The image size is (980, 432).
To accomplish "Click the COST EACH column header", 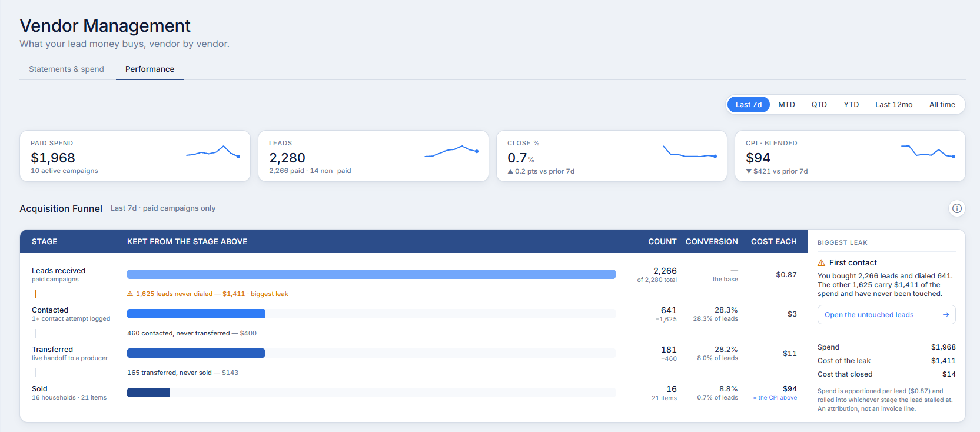I will tap(774, 241).
